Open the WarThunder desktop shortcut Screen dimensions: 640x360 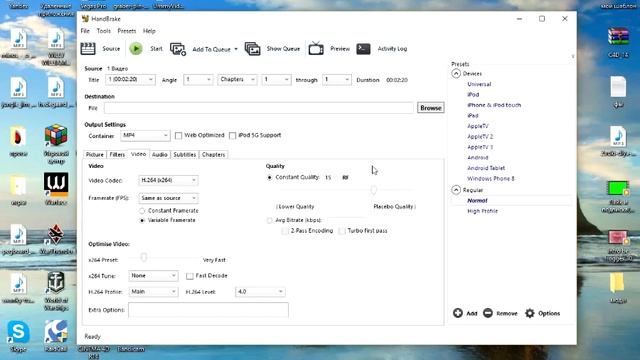(56, 234)
